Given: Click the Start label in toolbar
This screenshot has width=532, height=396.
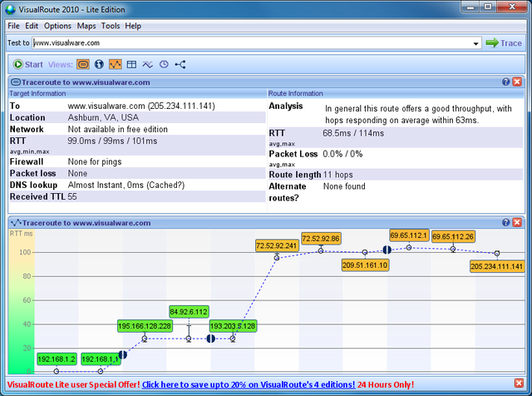Looking at the screenshot, I should click(34, 65).
